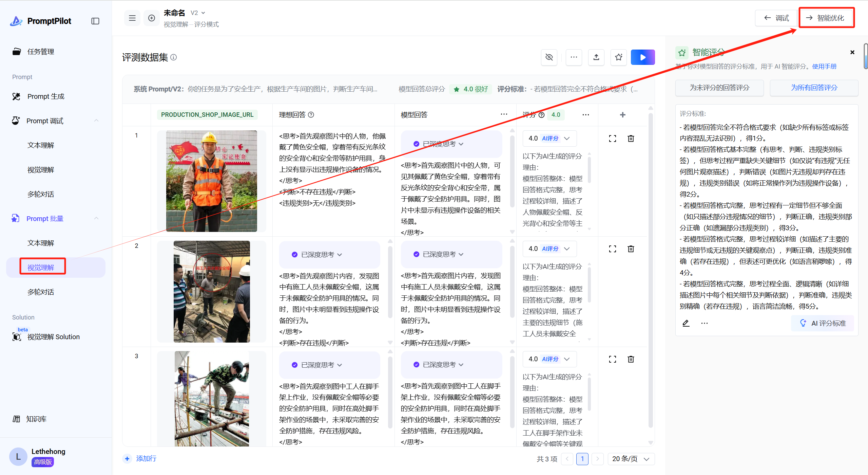Click the pencil edit scoring criteria icon
This screenshot has width=868, height=475.
(686, 323)
